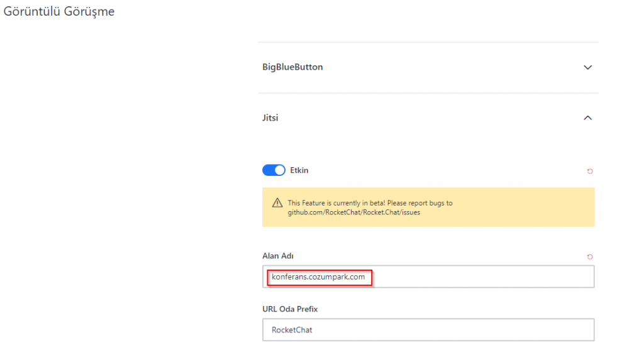This screenshot has width=644, height=350.
Task: Place cursor in the RocketChat prefix text
Action: coord(292,330)
